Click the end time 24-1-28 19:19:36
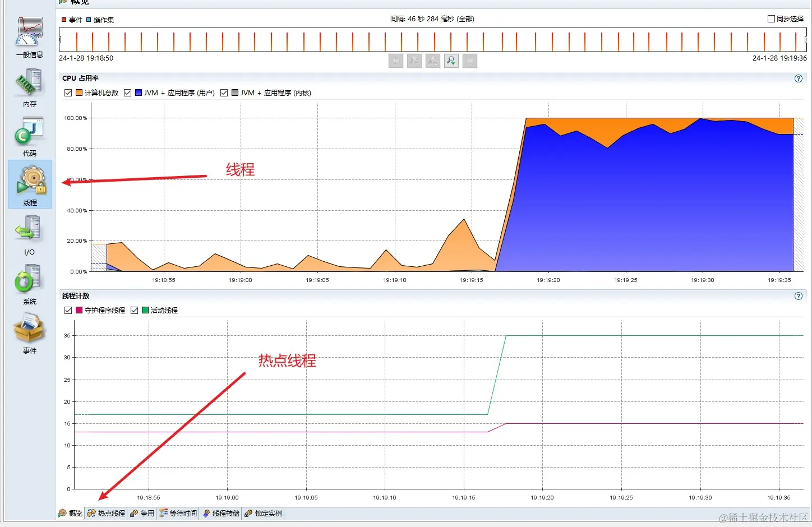The width and height of the screenshot is (812, 527). [779, 58]
